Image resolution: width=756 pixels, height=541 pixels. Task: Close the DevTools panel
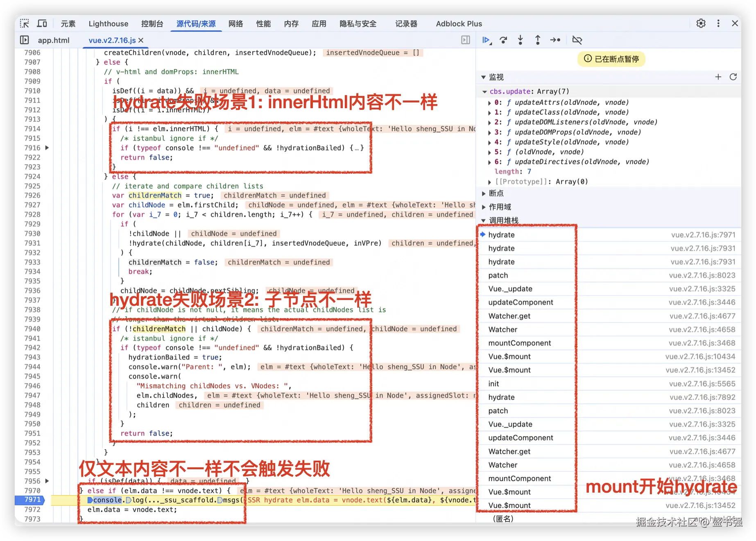[735, 23]
